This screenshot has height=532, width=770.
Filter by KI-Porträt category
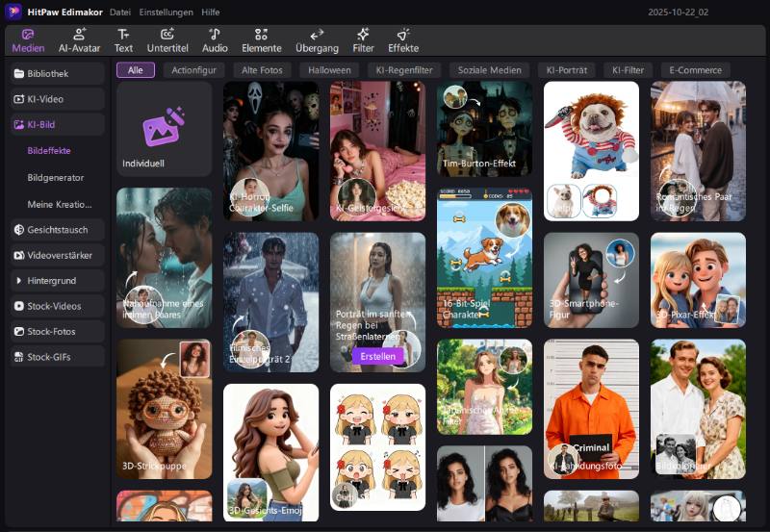coord(566,70)
